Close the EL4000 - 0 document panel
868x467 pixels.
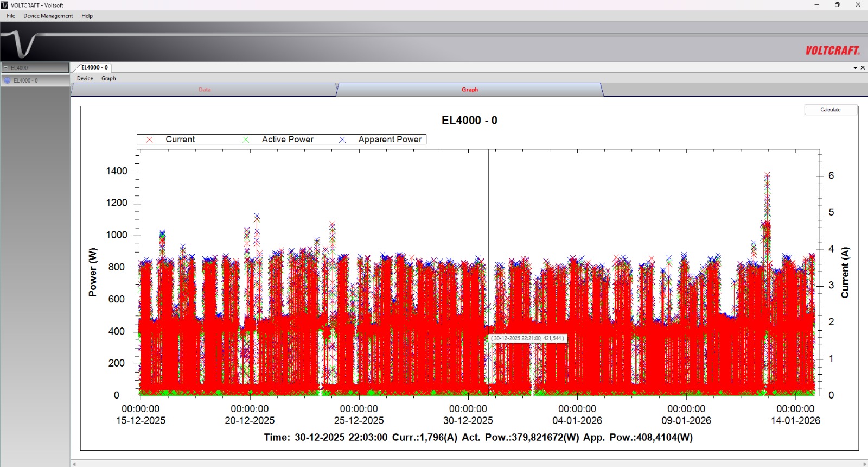(x=863, y=68)
